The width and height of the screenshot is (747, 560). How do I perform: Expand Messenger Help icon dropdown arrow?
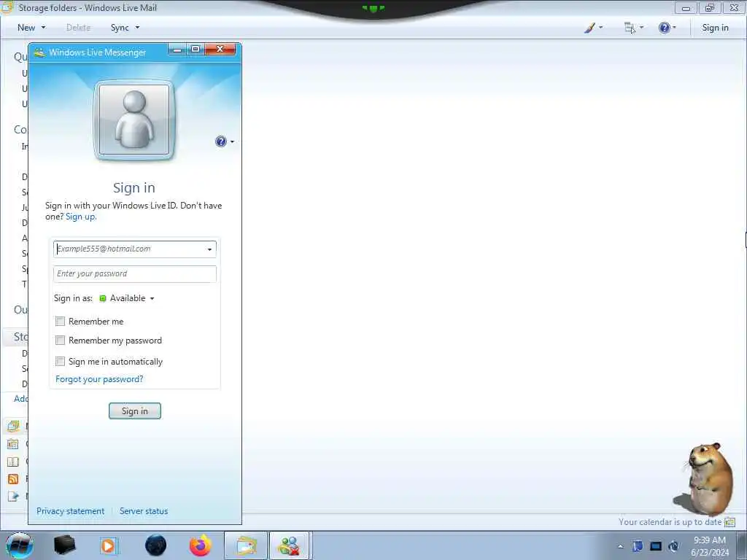click(232, 142)
